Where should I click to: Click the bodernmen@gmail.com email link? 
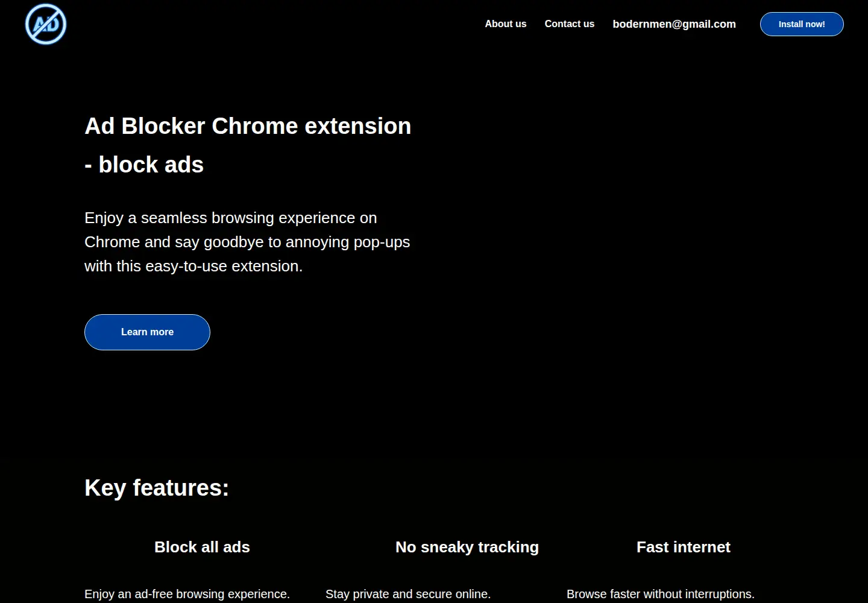[674, 24]
